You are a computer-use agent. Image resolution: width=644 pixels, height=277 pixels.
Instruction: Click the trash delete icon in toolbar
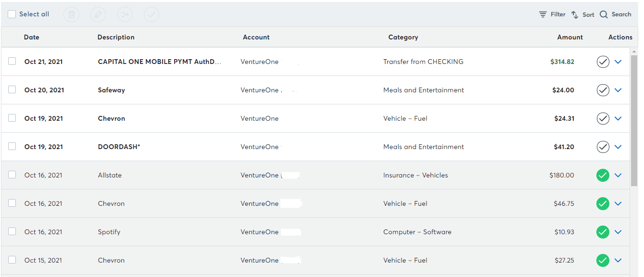[x=71, y=14]
